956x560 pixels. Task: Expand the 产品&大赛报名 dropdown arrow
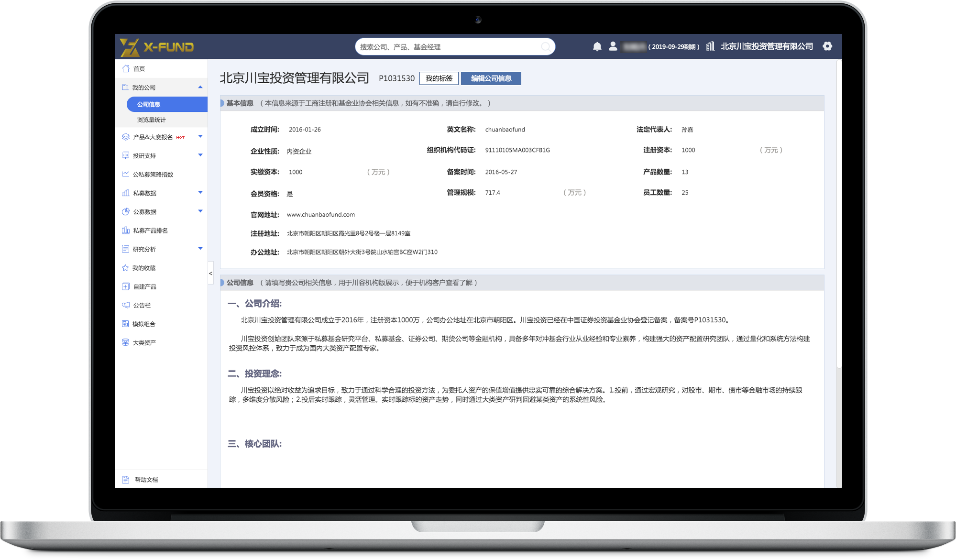pos(200,136)
